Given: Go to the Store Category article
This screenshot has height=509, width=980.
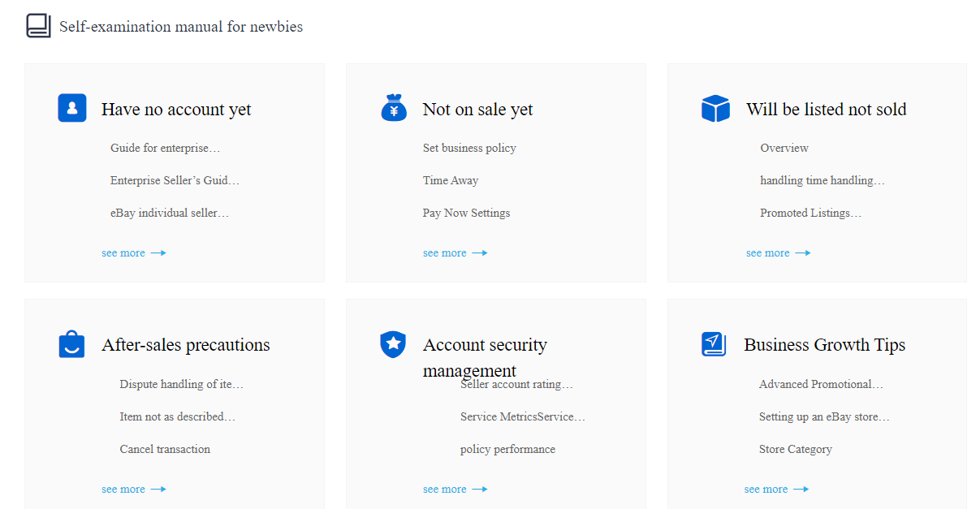Looking at the screenshot, I should (x=796, y=449).
